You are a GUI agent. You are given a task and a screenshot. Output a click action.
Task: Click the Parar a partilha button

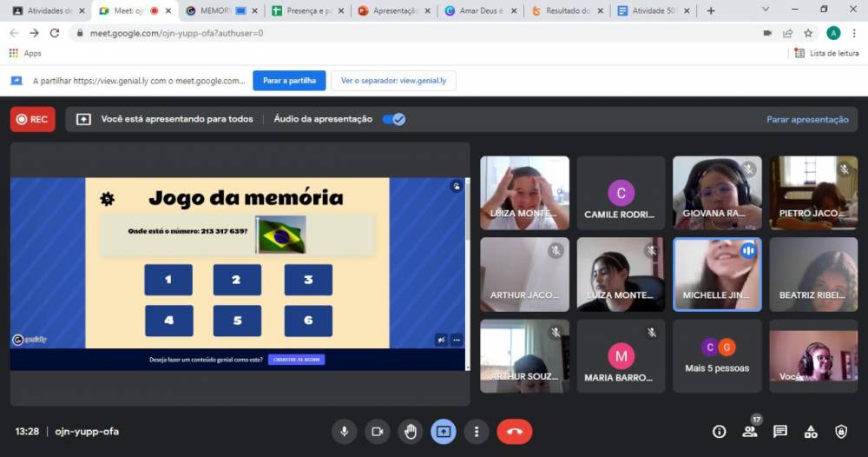289,81
